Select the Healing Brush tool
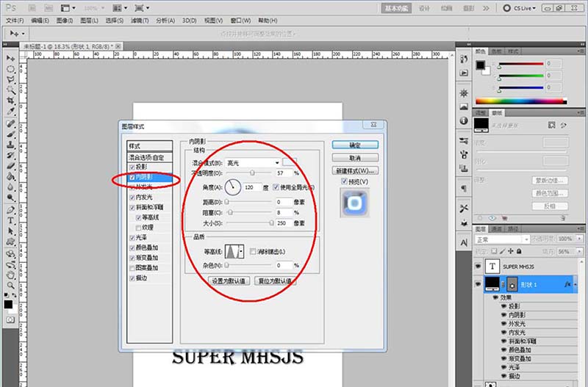 coord(10,123)
